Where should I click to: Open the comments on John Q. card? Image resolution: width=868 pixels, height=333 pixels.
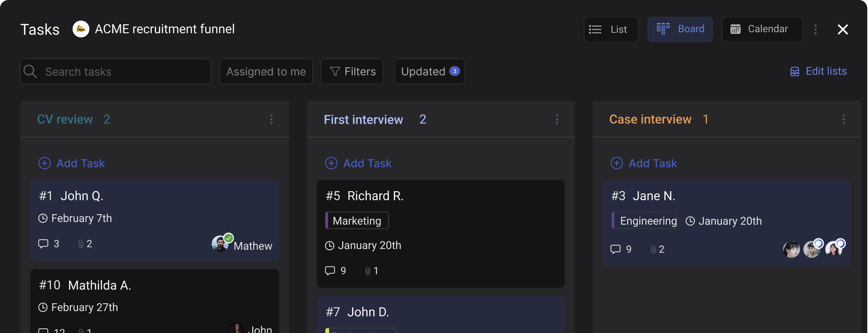click(x=43, y=244)
